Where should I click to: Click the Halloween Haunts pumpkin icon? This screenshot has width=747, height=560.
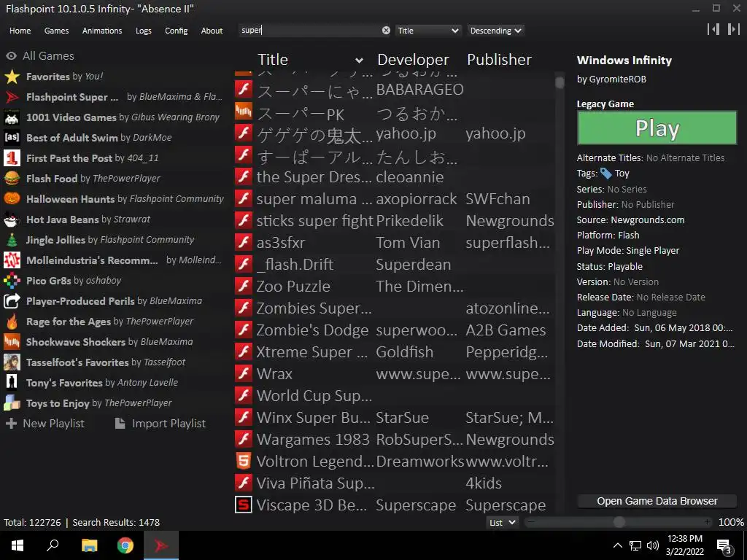point(12,199)
